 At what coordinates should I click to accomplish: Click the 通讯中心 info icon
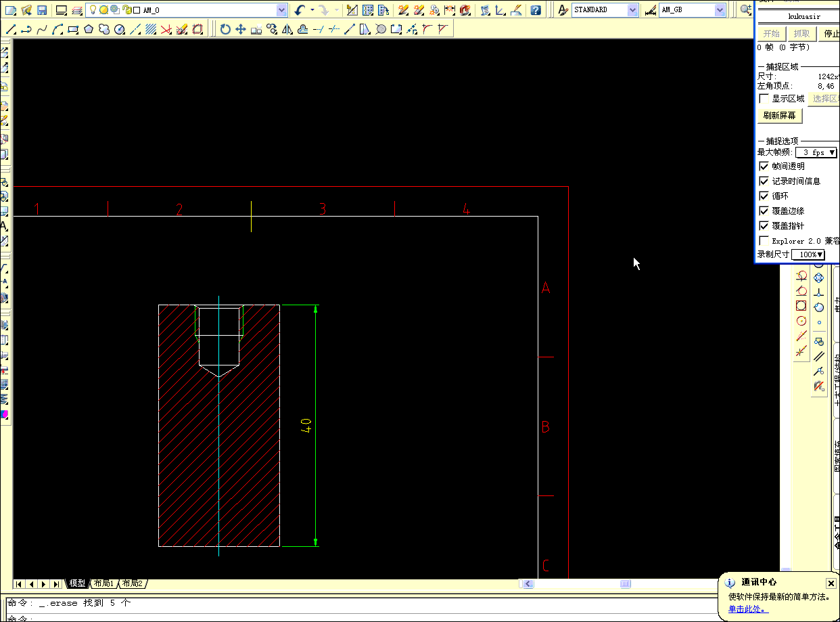[730, 583]
